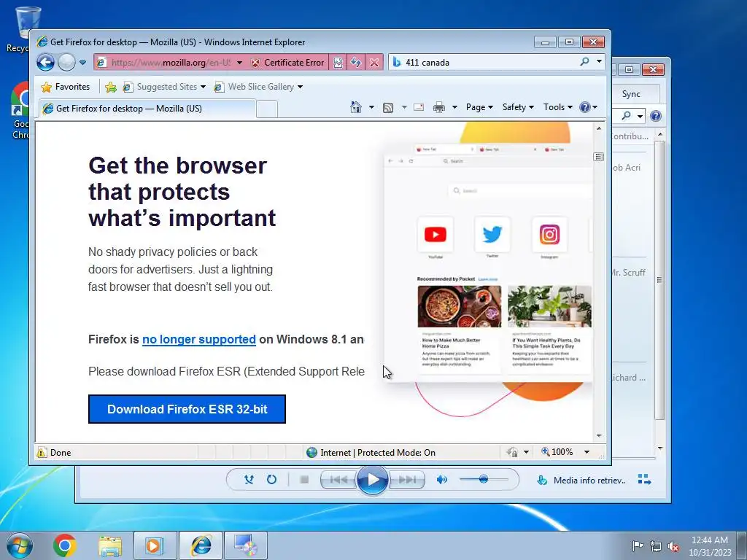Screen dimensions: 747x560
Task: Click the network tray icon
Action: pyautogui.click(x=656, y=546)
